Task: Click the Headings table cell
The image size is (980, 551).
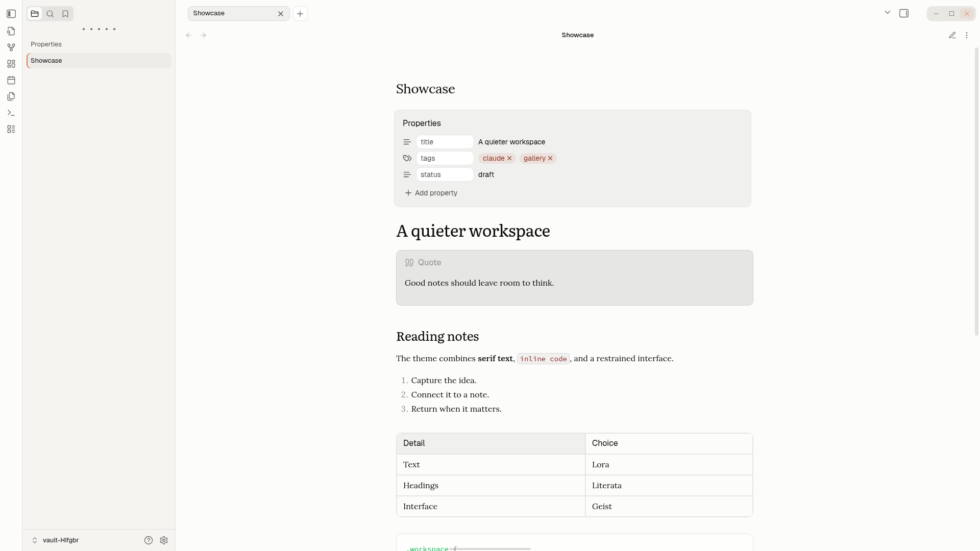Action: [x=491, y=486]
